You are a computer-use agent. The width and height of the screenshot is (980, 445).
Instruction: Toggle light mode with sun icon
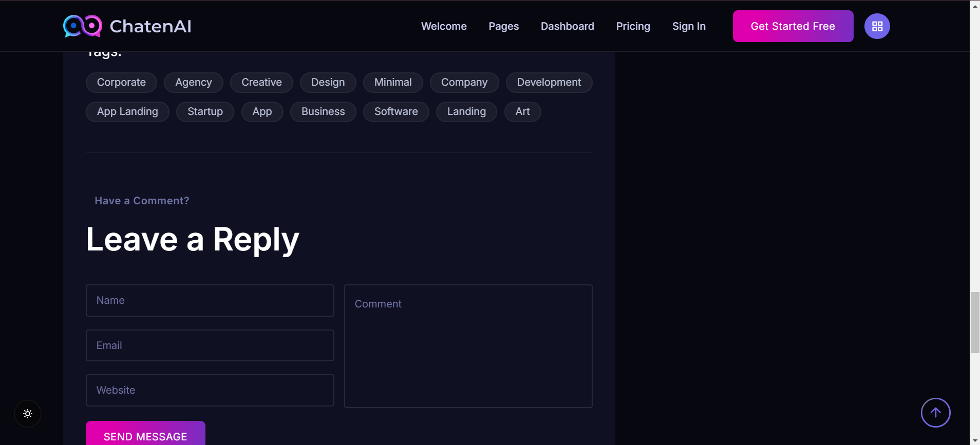tap(28, 414)
